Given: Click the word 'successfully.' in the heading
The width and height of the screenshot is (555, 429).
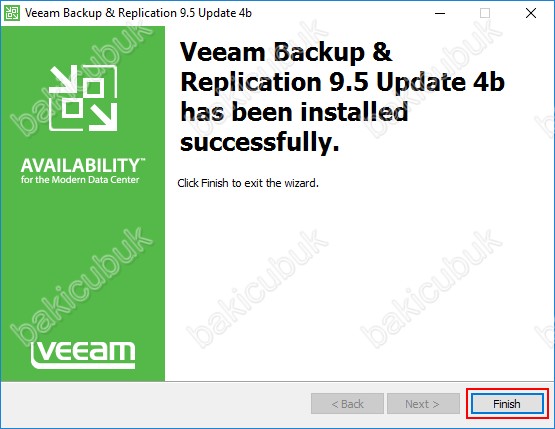Looking at the screenshot, I should click(260, 142).
